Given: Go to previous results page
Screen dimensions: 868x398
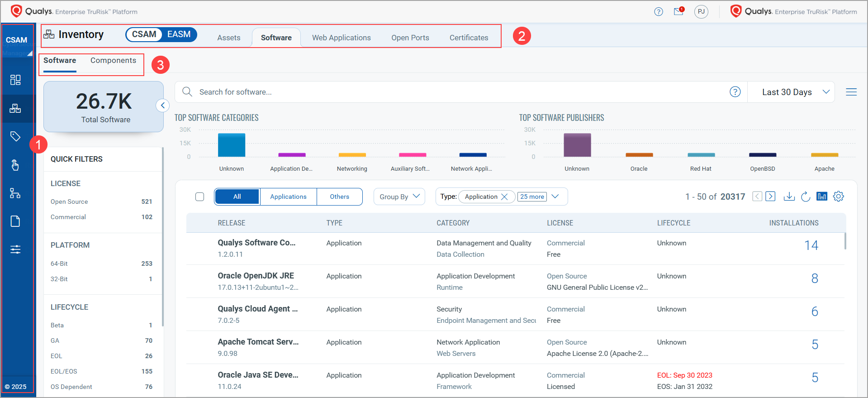Looking at the screenshot, I should pos(757,197).
